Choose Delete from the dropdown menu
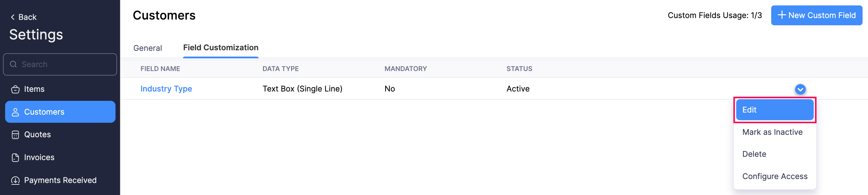 (755, 154)
